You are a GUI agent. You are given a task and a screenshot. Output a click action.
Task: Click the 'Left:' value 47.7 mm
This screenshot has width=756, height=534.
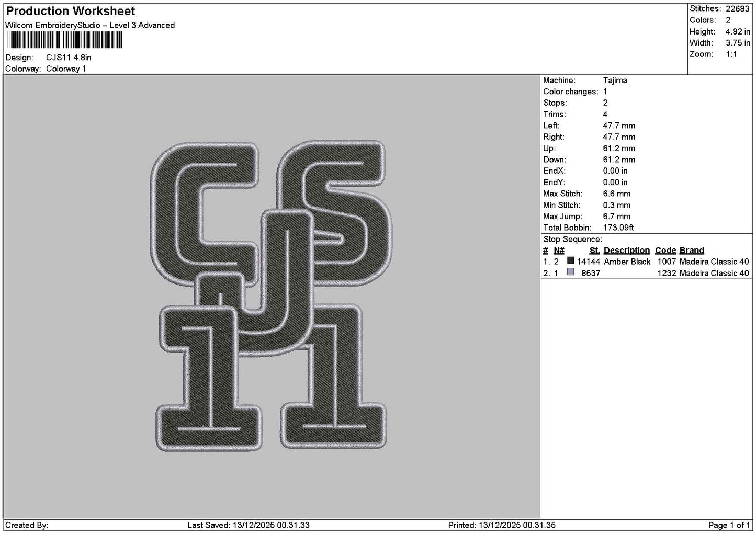pos(619,126)
